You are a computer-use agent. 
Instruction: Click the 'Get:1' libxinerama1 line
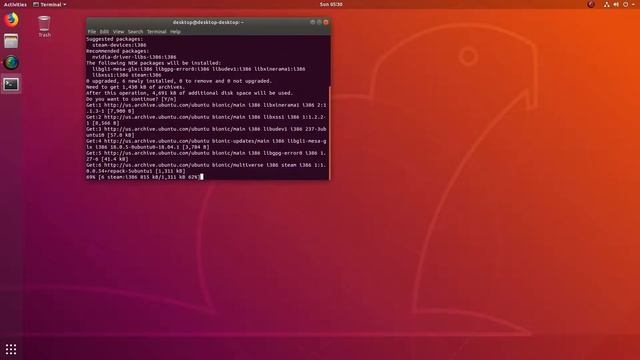point(206,108)
